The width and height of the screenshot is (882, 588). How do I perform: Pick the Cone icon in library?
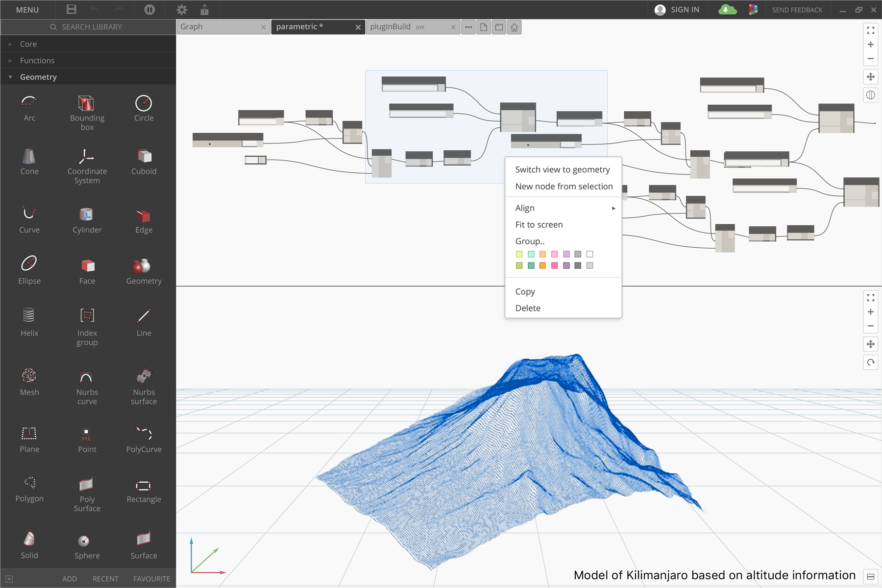[29, 156]
